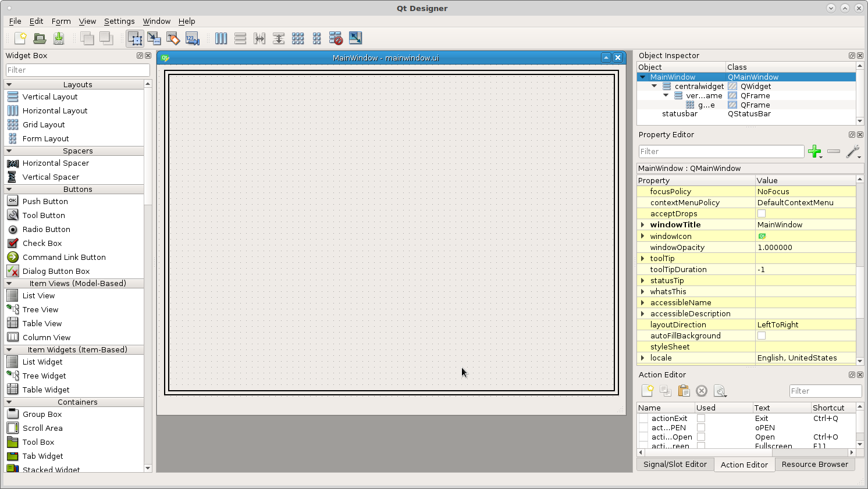Viewport: 868px width, 489px height.
Task: Click the Action Editor filter field
Action: (826, 391)
